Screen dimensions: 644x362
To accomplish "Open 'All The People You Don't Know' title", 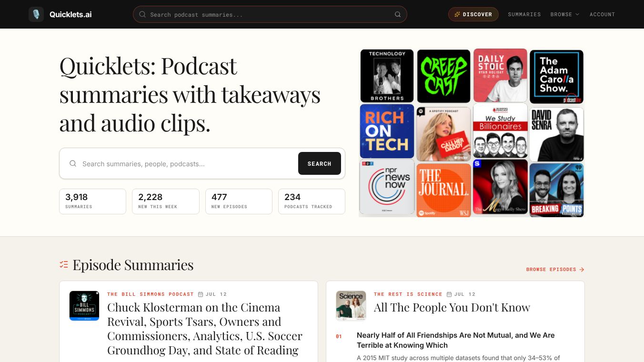I will pos(452,308).
